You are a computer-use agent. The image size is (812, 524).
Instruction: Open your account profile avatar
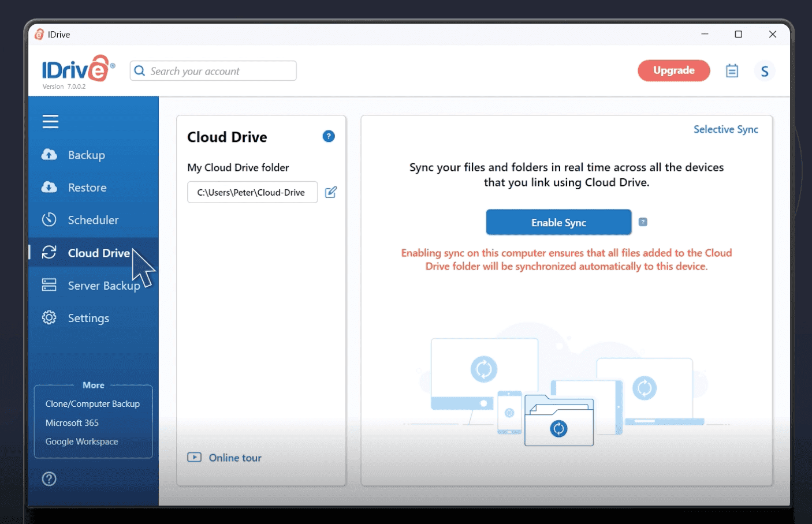coord(765,70)
